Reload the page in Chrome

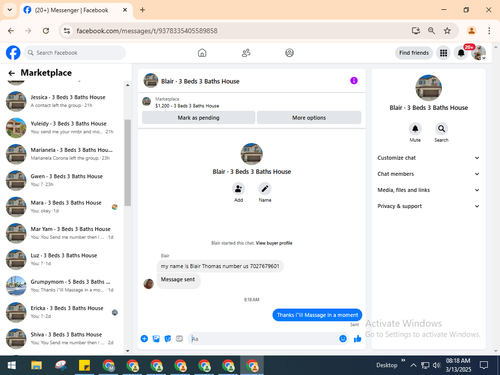[x=46, y=31]
